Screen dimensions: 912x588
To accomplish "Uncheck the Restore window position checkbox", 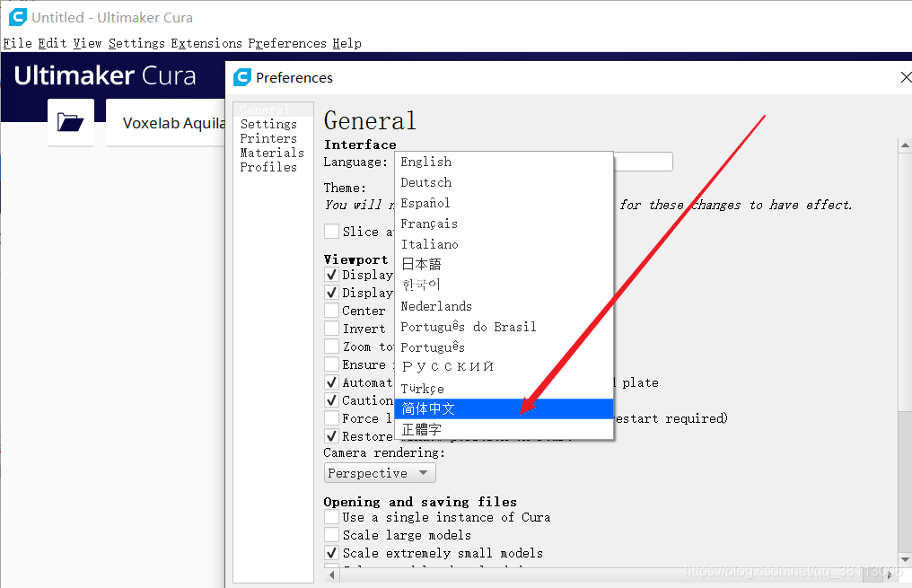I will coord(331,436).
